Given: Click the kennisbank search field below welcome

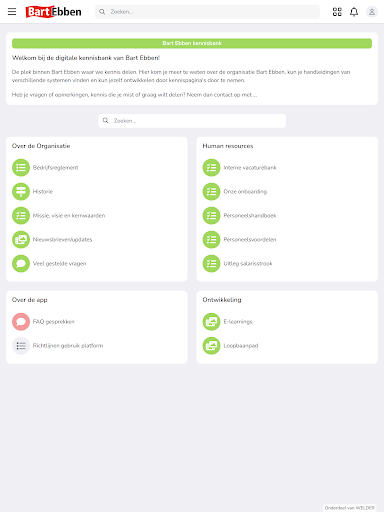Looking at the screenshot, I should click(x=192, y=121).
